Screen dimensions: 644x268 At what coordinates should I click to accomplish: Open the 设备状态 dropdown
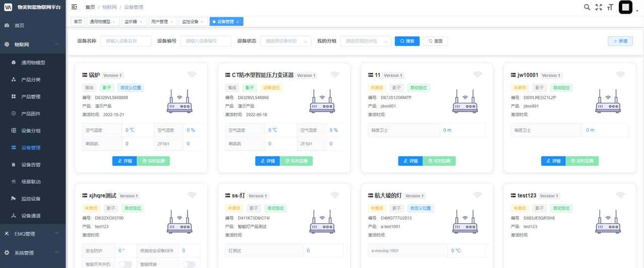coord(286,41)
